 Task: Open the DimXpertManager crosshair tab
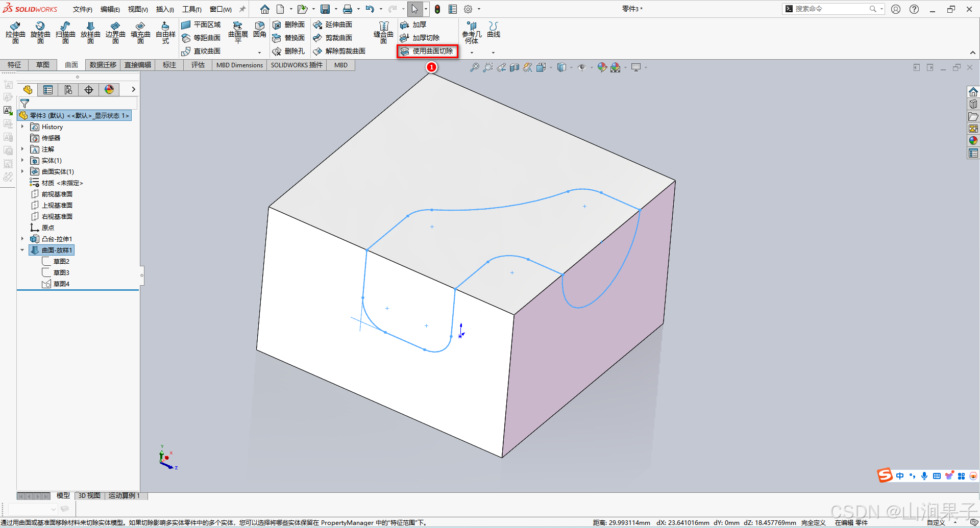[89, 90]
